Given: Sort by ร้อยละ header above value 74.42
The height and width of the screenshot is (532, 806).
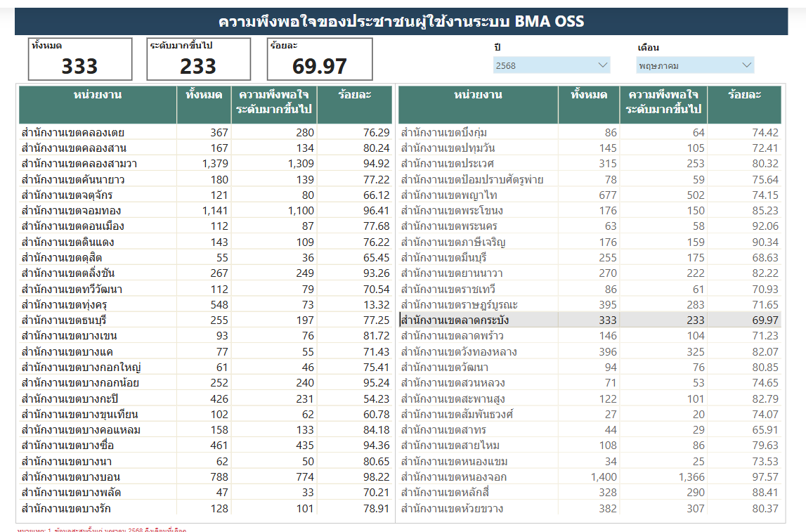Looking at the screenshot, I should [744, 105].
